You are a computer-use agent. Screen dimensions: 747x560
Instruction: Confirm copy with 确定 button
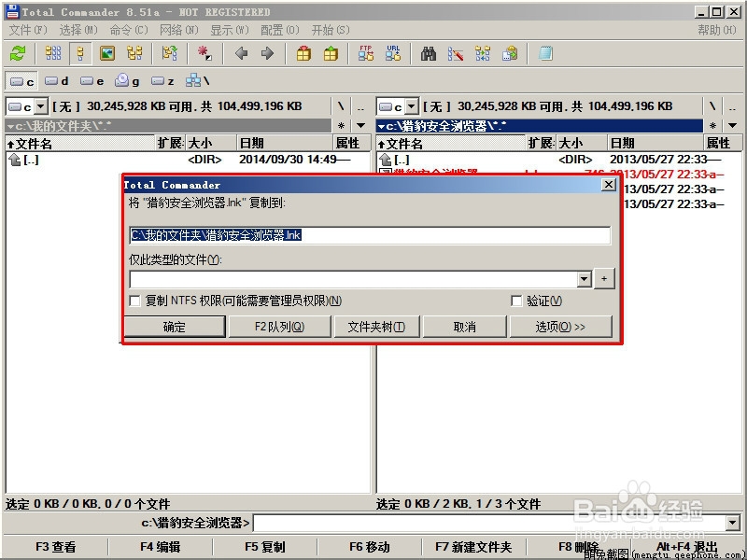coord(175,327)
